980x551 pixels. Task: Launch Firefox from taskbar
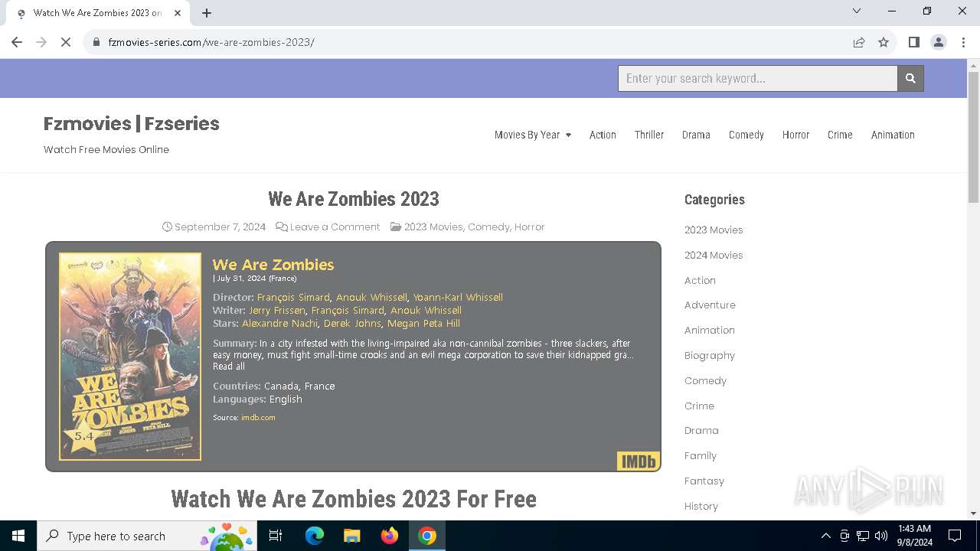point(390,536)
